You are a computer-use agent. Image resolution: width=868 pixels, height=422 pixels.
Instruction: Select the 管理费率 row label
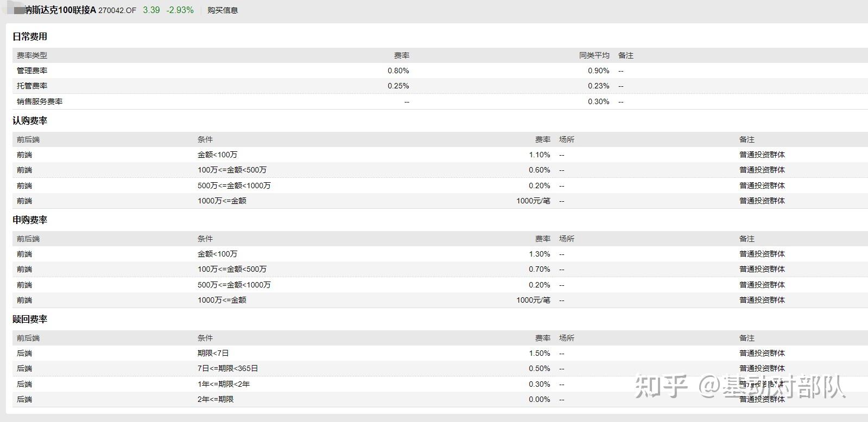(32, 71)
